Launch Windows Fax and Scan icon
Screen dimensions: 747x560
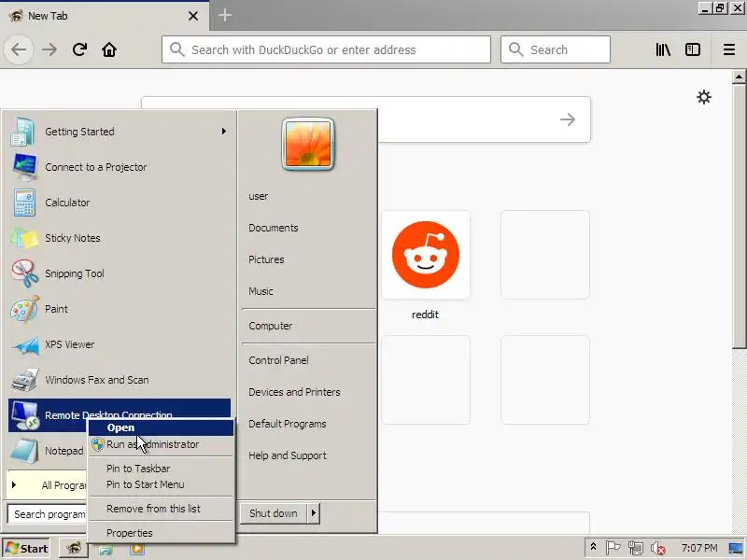[25, 380]
